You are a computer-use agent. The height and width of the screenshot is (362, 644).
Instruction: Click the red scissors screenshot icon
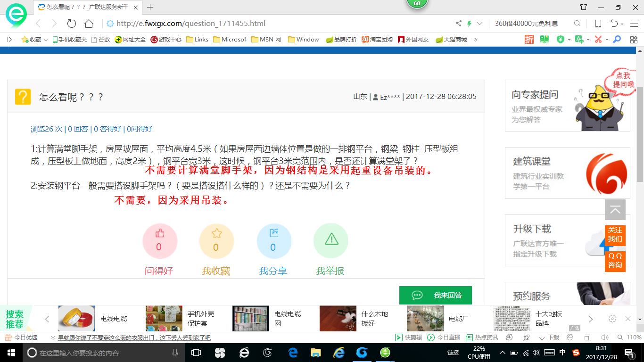598,40
